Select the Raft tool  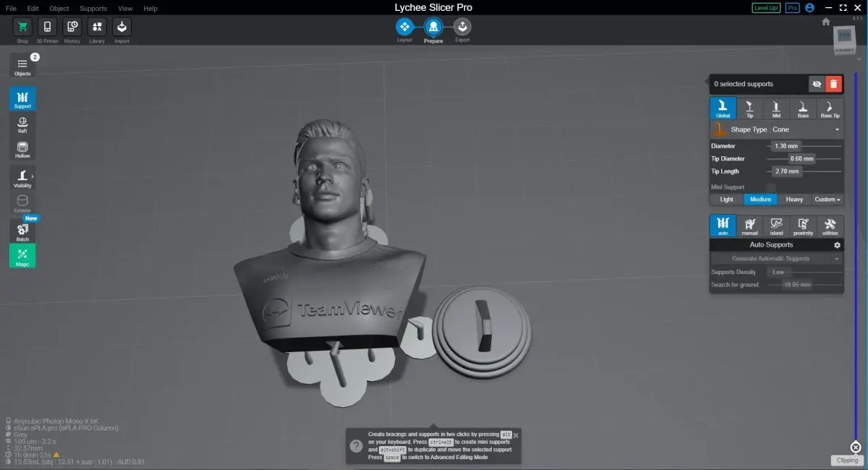(22, 124)
